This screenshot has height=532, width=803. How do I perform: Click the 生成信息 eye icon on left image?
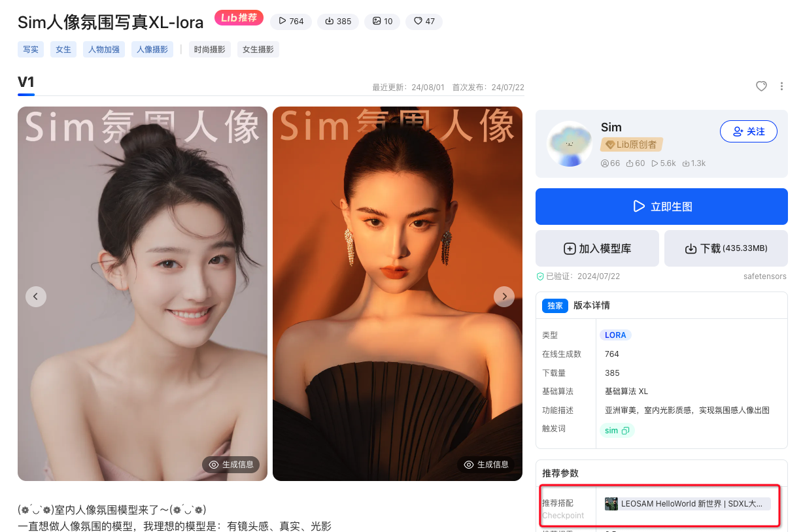coord(213,465)
